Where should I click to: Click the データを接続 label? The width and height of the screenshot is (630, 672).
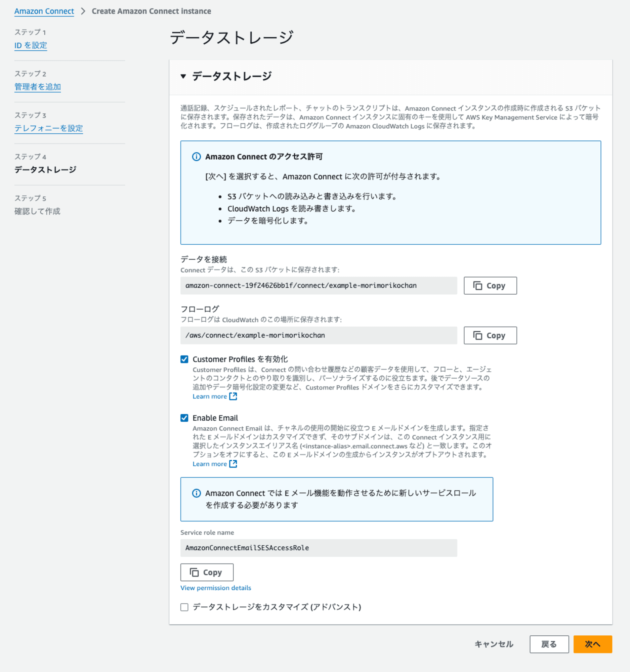pos(204,259)
